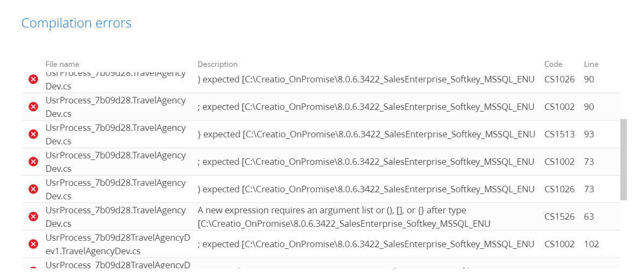
Task: Click the error icon for CS1002 line 90
Action: [33, 107]
